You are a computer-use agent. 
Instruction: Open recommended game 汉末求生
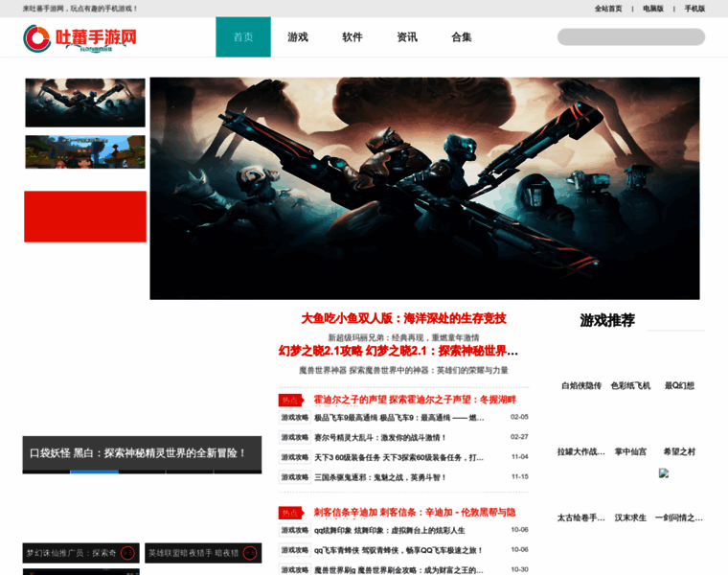630,517
